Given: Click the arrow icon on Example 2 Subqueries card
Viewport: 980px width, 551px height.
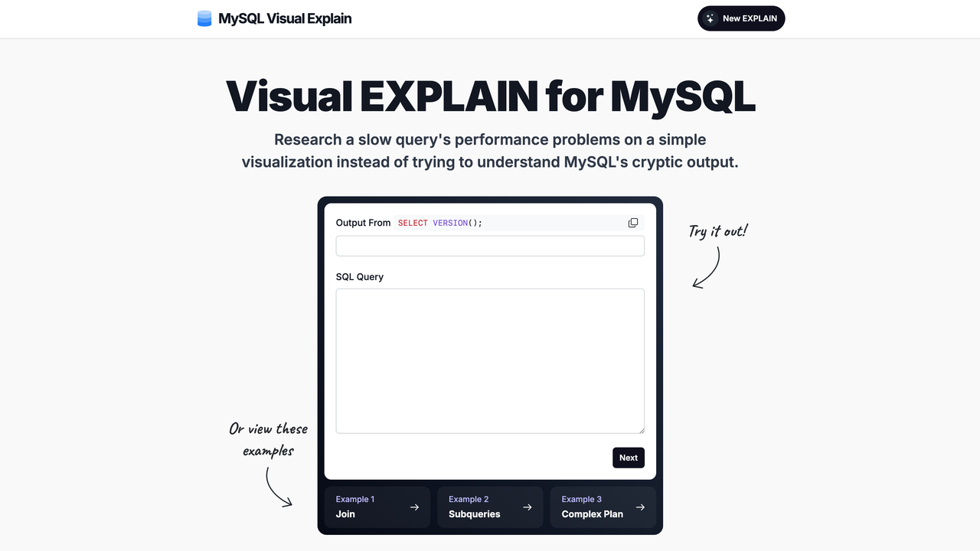Looking at the screenshot, I should coord(528,507).
